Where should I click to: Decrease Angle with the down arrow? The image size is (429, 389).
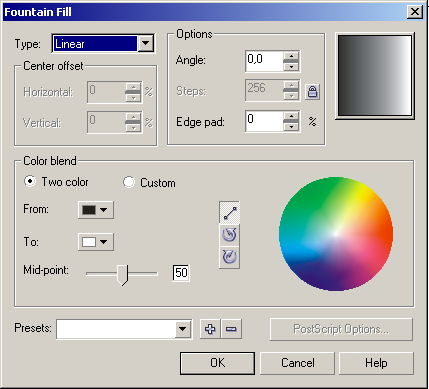pos(291,67)
